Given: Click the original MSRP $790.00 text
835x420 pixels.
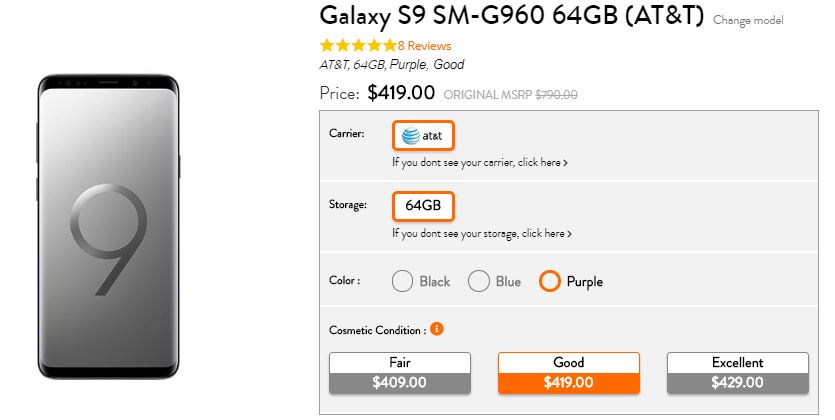Looking at the screenshot, I should tap(510, 95).
